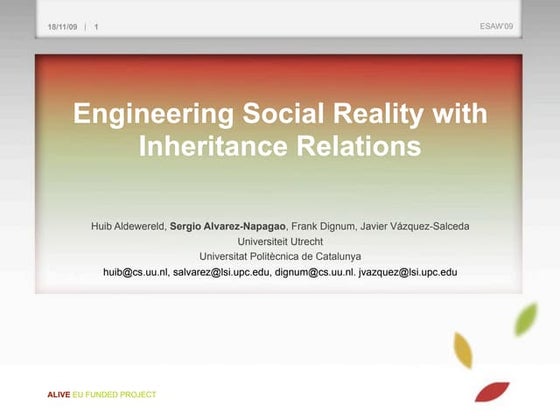Click the email 'jvazquez@lsi.upc.edu'

tap(408, 272)
